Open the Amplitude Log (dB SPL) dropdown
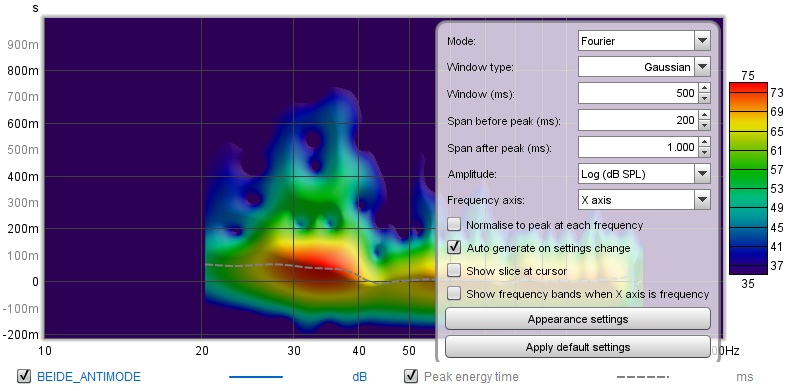This screenshot has width=800, height=391. [703, 174]
